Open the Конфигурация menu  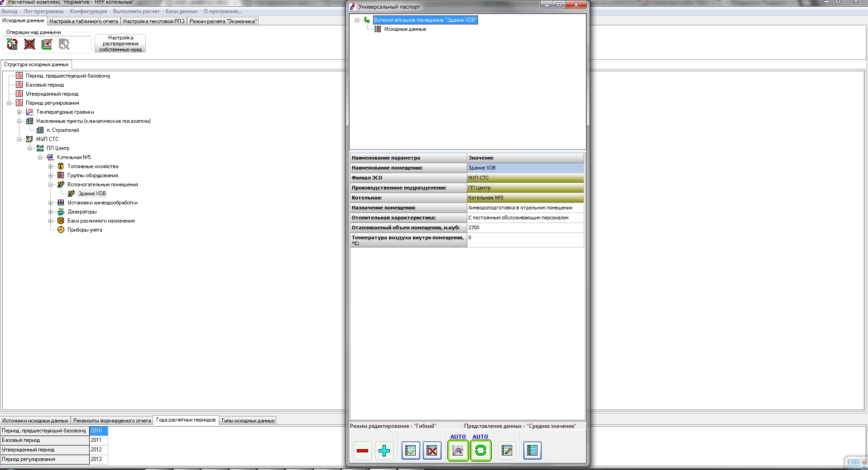click(88, 11)
